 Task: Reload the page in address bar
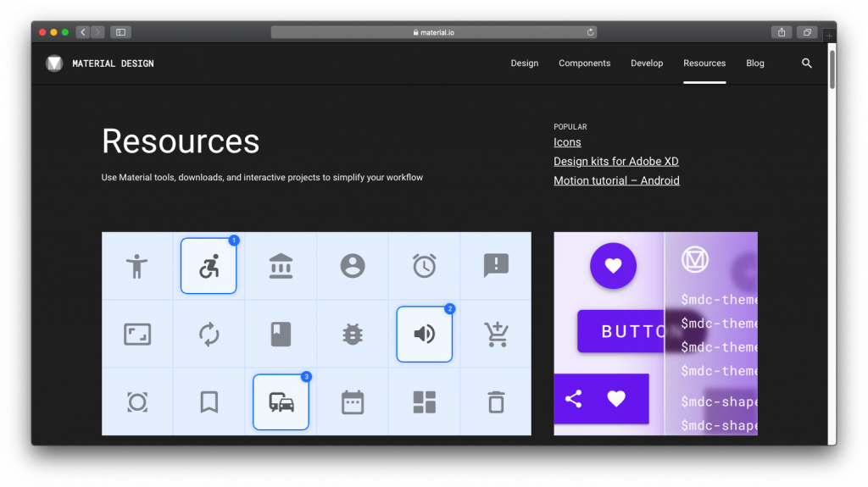pyautogui.click(x=590, y=32)
